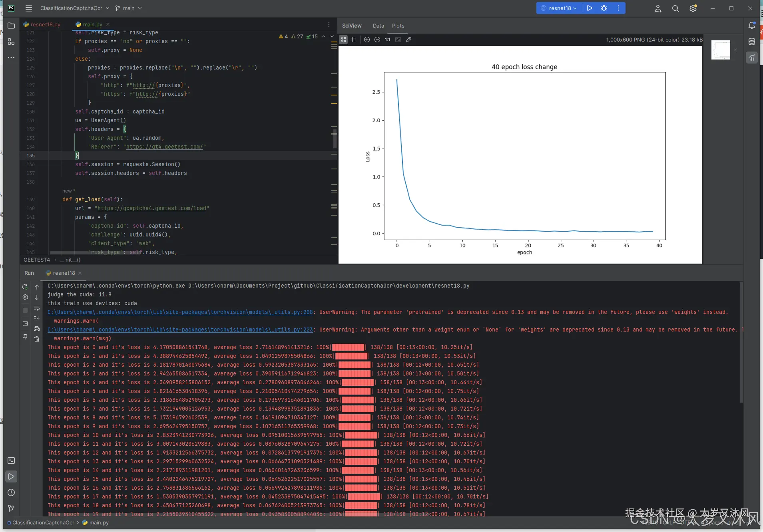The image size is (763, 532).
Task: Open the warnings count inspection widget
Action: [298, 36]
